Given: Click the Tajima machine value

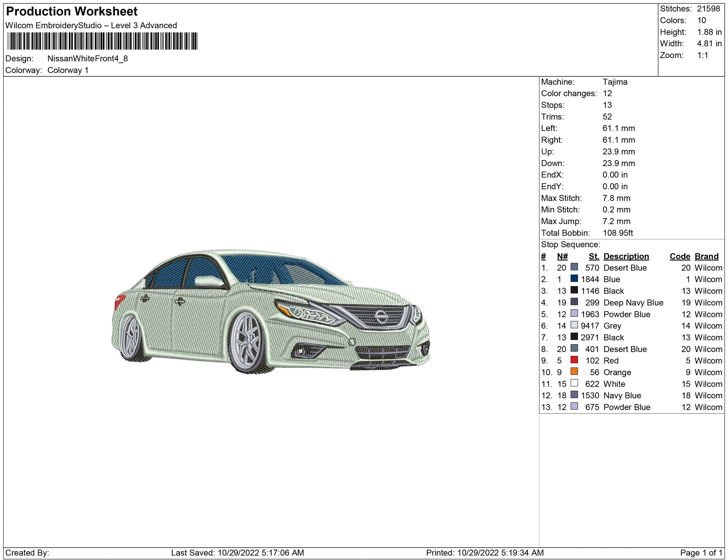Looking at the screenshot, I should [x=615, y=82].
